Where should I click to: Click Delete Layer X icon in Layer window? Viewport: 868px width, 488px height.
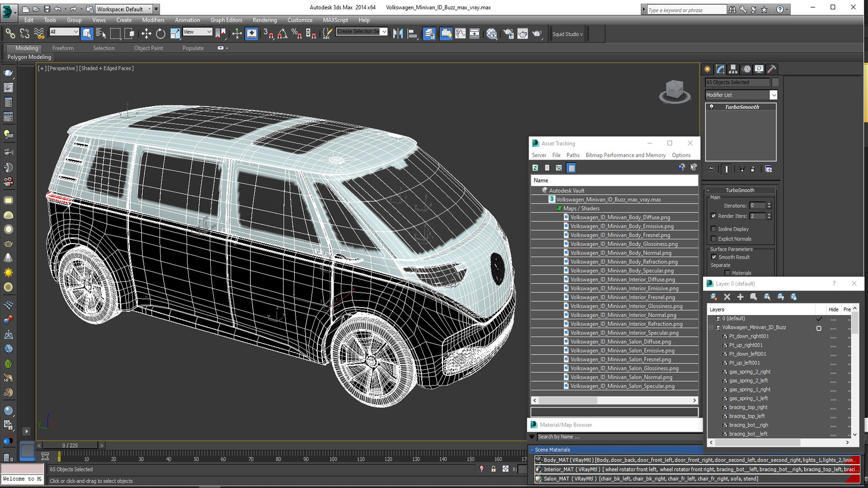pos(727,297)
